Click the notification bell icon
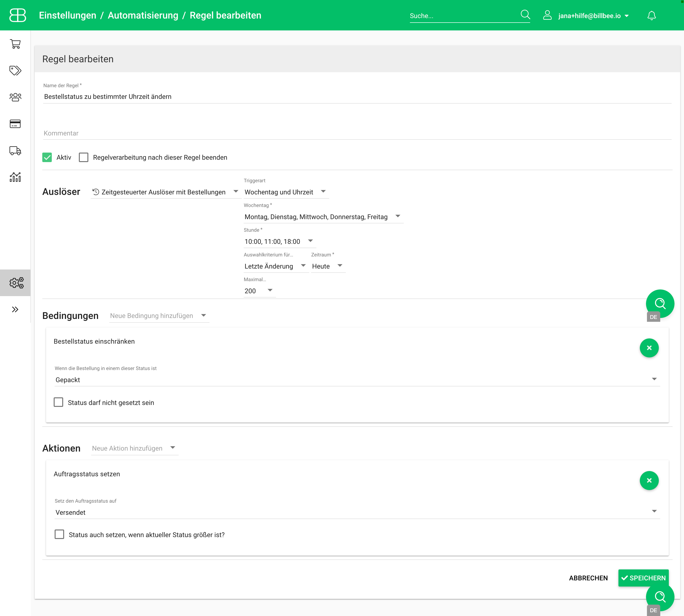The image size is (684, 616). coord(651,16)
